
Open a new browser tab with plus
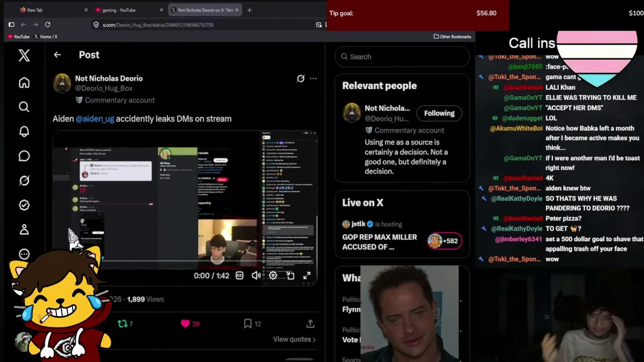[x=249, y=10]
